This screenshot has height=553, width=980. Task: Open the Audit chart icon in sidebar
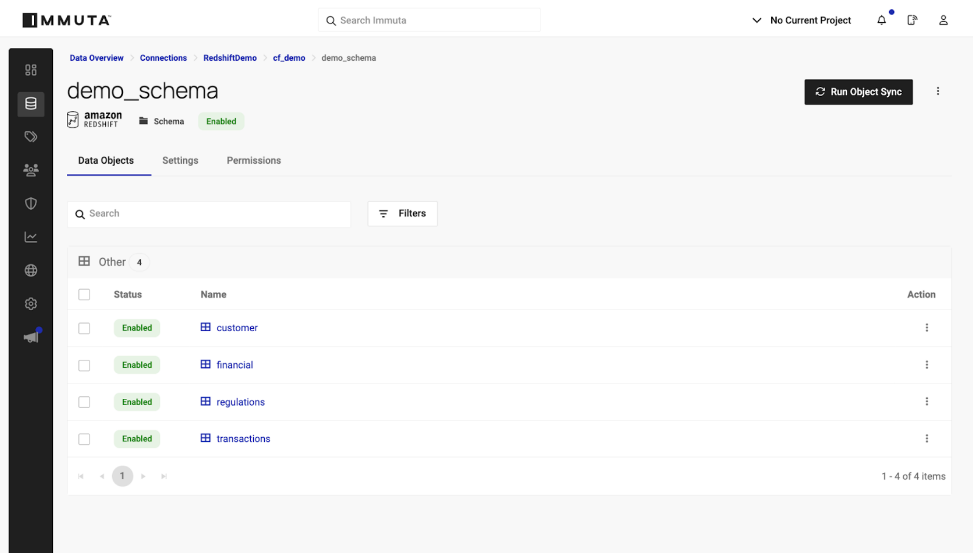31,237
